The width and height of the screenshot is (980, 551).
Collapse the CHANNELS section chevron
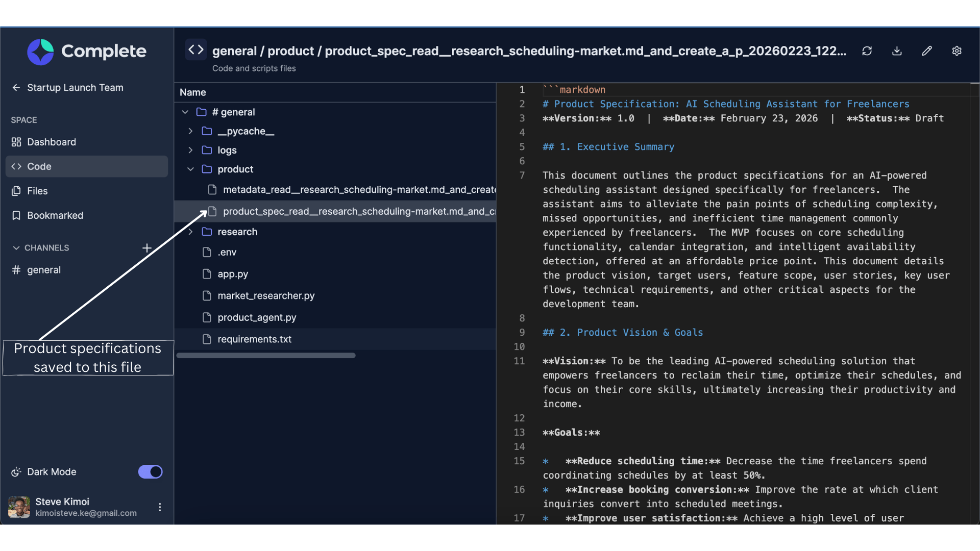[x=16, y=248]
